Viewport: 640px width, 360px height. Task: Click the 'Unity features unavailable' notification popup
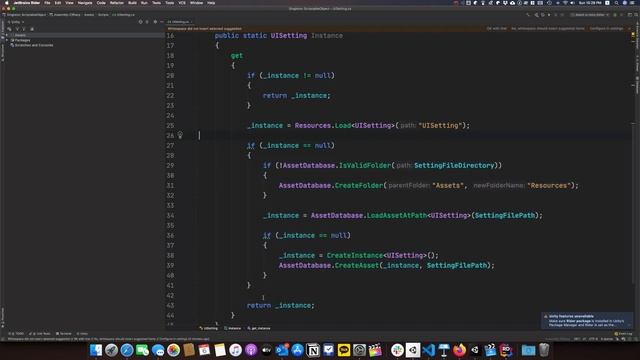click(x=587, y=320)
